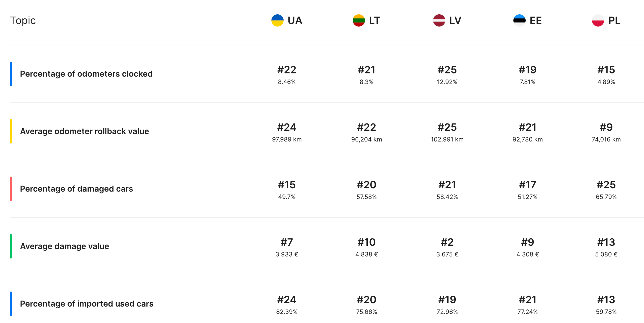Select the PL column header label

614,20
